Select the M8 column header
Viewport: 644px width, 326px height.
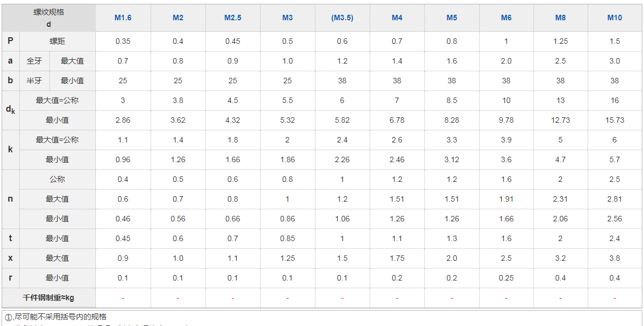[560, 18]
